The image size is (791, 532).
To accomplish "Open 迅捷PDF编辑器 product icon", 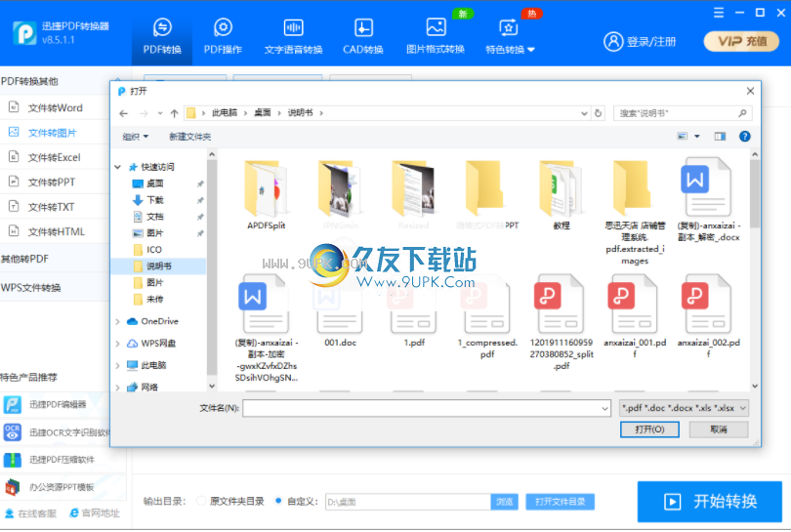I will [x=13, y=404].
